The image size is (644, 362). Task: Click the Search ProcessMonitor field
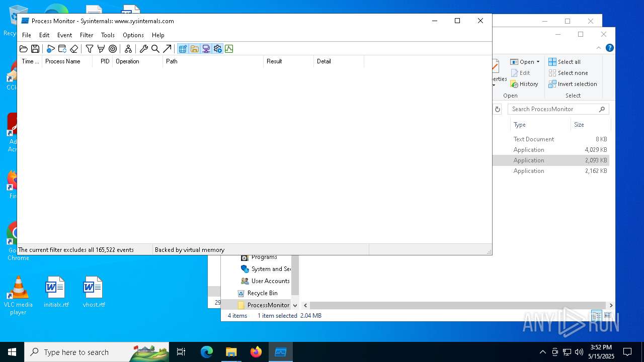click(x=558, y=109)
